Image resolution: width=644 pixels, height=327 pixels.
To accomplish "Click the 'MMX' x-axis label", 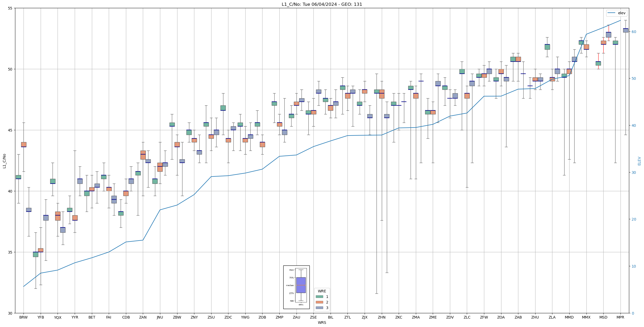I will [x=586, y=317].
